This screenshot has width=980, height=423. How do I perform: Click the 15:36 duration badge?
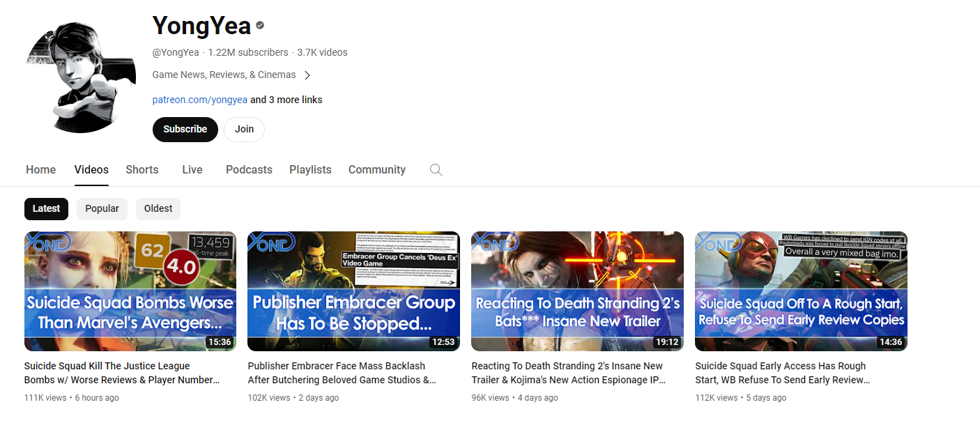[219, 342]
